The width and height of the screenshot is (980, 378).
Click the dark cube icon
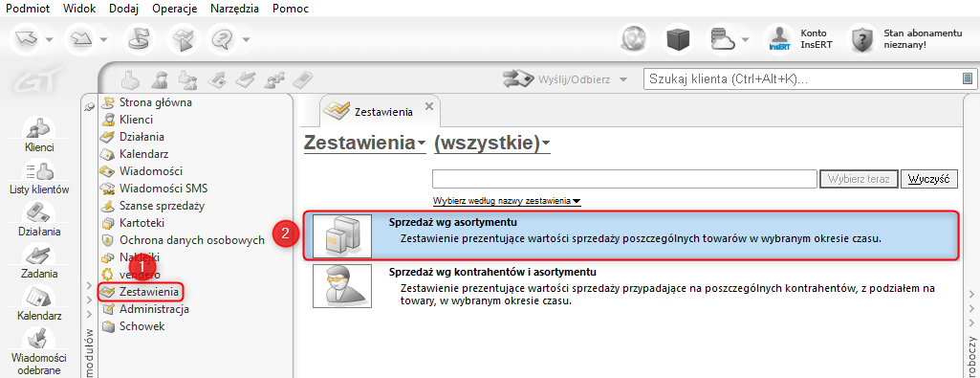[x=679, y=40]
